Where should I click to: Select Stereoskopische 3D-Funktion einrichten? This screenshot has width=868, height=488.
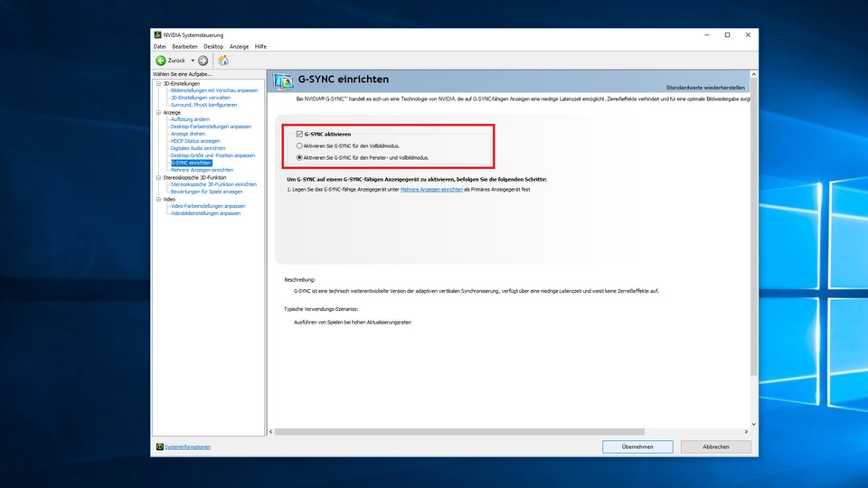pos(213,184)
